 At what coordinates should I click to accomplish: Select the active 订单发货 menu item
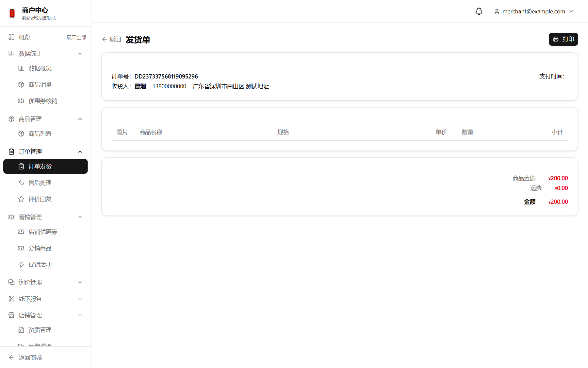point(45,166)
